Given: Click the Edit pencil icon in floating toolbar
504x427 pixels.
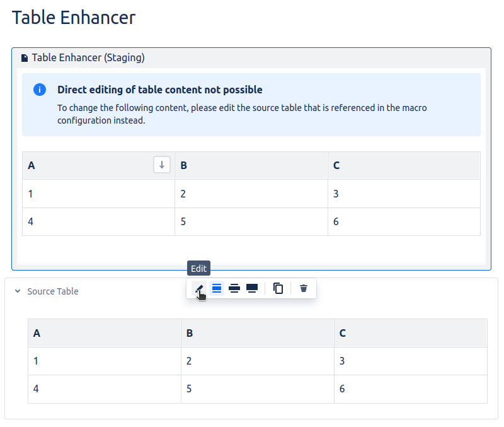Looking at the screenshot, I should tap(200, 288).
